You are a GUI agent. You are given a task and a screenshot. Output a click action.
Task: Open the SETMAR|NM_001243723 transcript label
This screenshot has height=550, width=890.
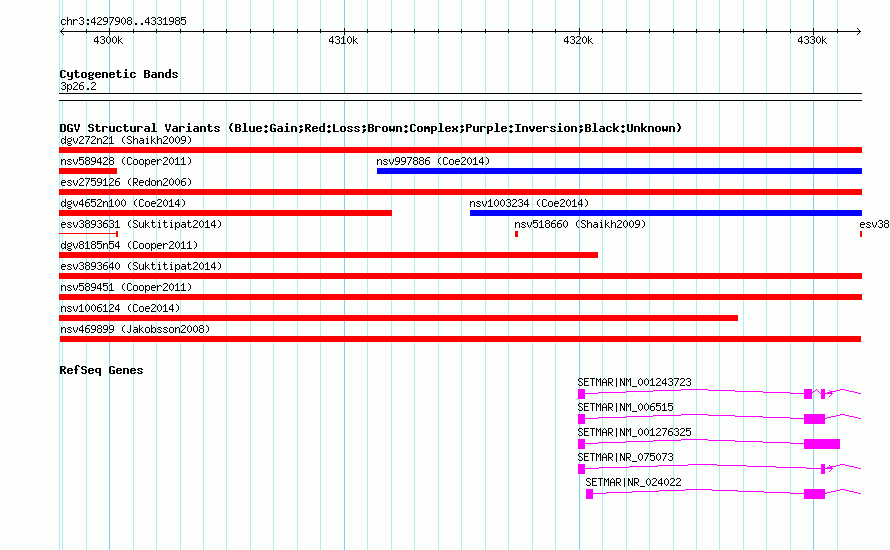[x=635, y=383]
